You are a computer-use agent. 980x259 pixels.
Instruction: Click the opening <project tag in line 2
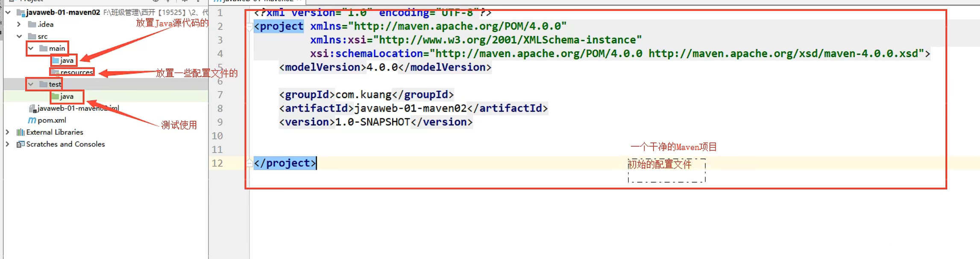(279, 26)
